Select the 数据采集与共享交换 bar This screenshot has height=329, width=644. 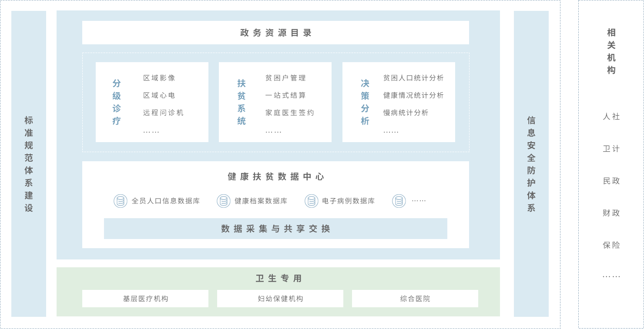pos(275,229)
